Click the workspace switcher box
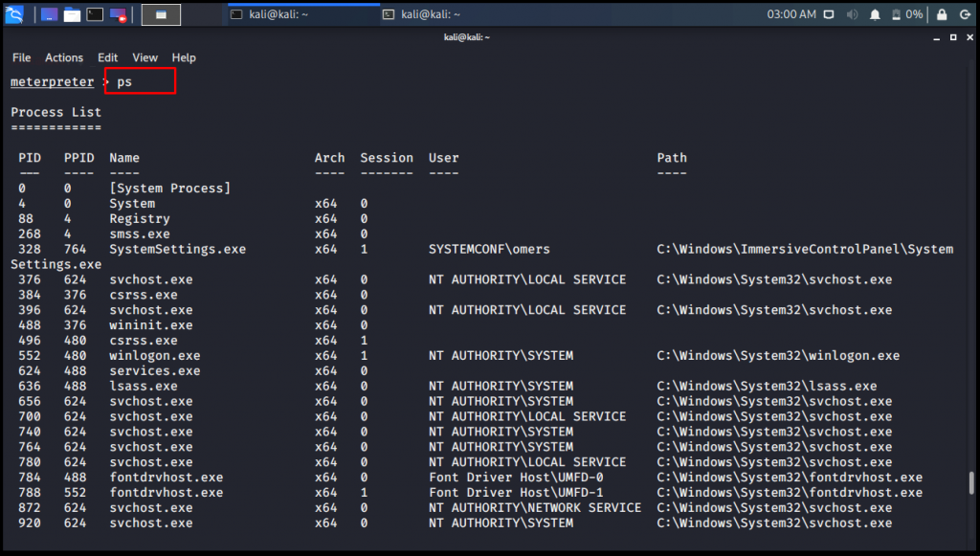The width and height of the screenshot is (980, 556). 162,14
